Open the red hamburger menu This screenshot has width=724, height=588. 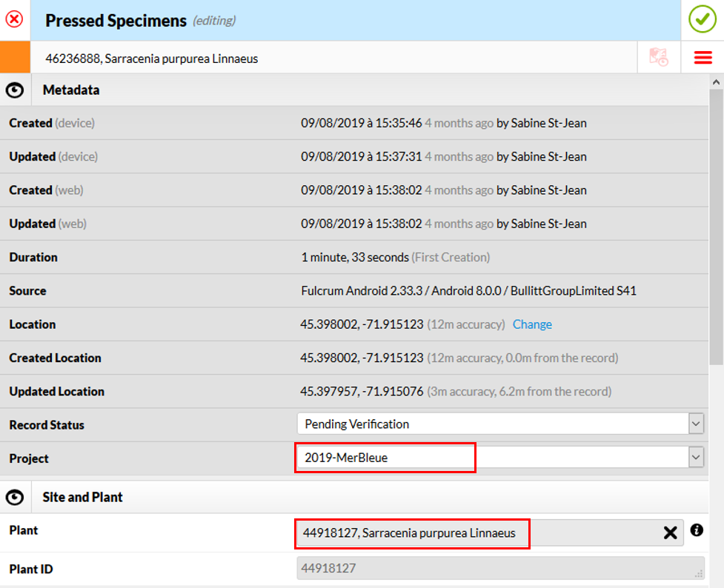point(703,58)
